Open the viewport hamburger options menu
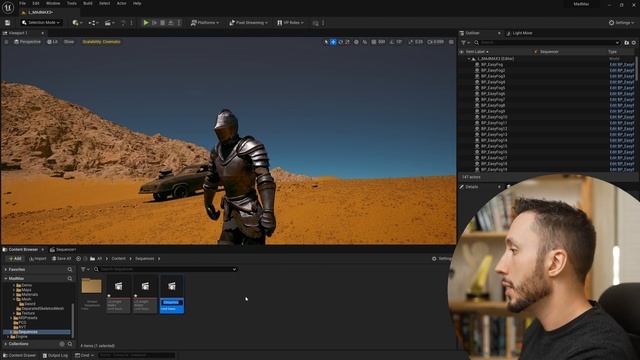The height and width of the screenshot is (360, 640). tap(6, 42)
